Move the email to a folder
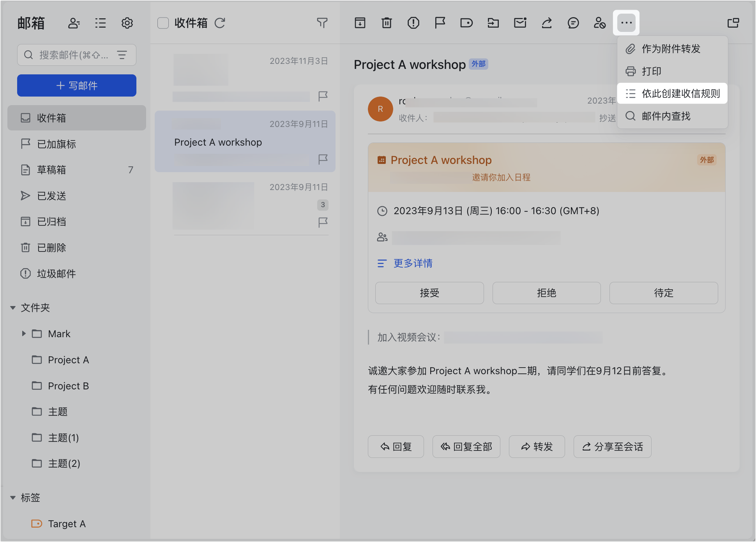 click(x=493, y=23)
